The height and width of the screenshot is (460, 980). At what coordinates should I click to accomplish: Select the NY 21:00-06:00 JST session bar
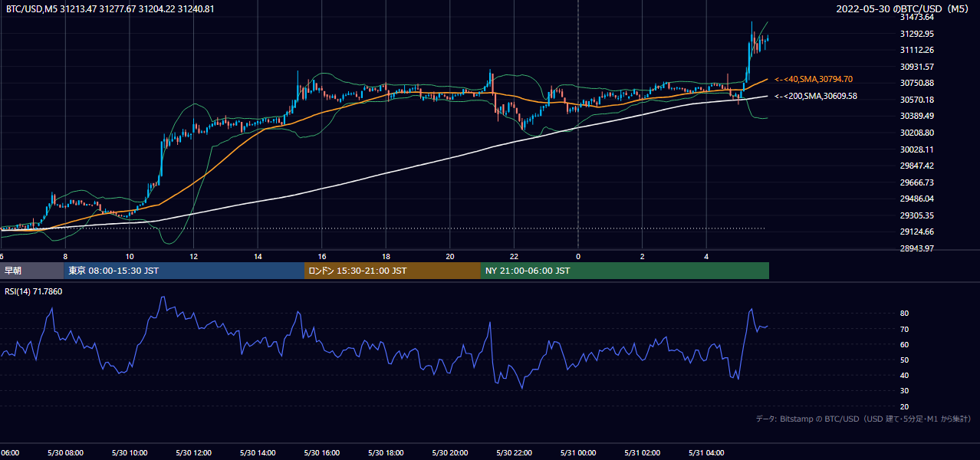pos(625,271)
